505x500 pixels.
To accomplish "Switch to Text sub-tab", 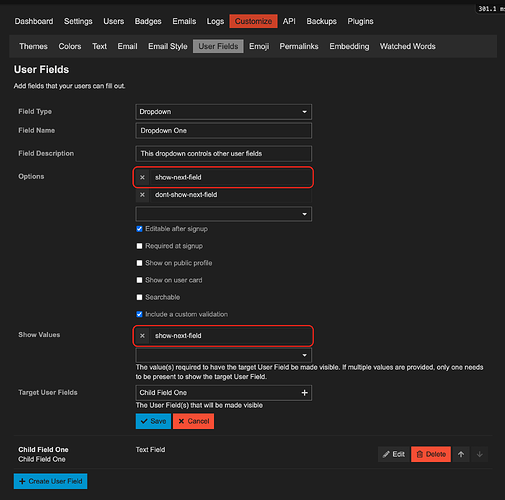I will (x=99, y=46).
